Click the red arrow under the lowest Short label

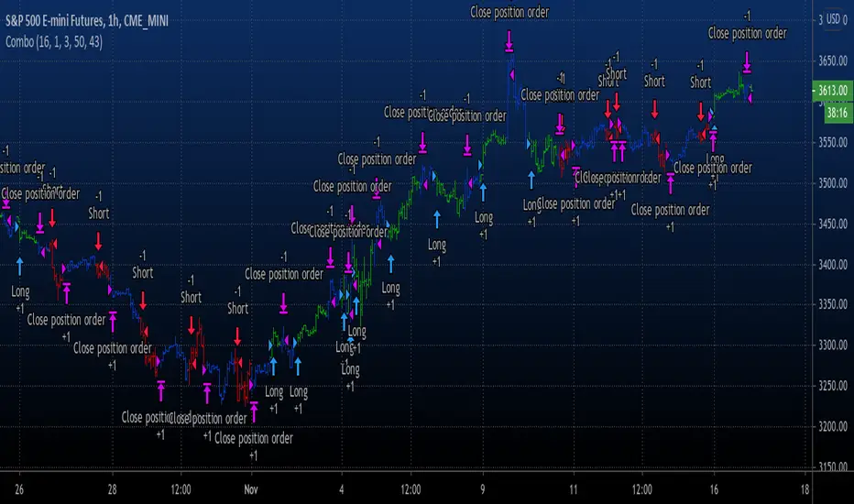click(237, 336)
